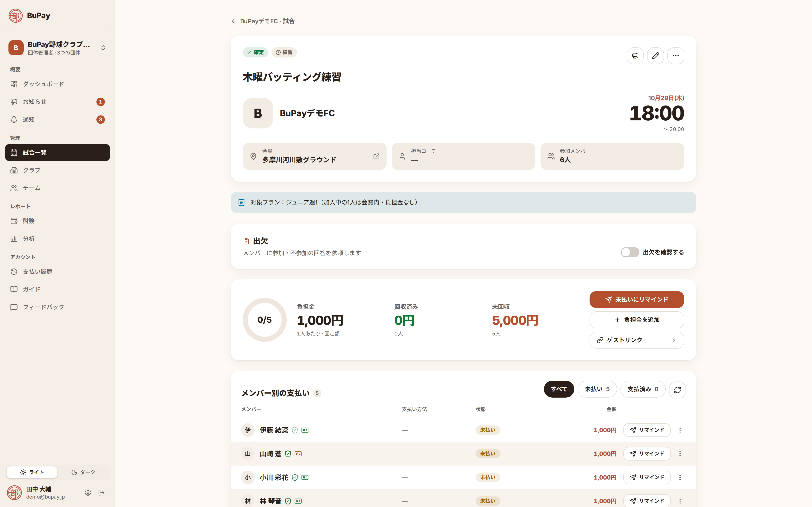The image size is (812, 507).
Task: Click the logout icon in sidebar footer
Action: click(x=101, y=493)
